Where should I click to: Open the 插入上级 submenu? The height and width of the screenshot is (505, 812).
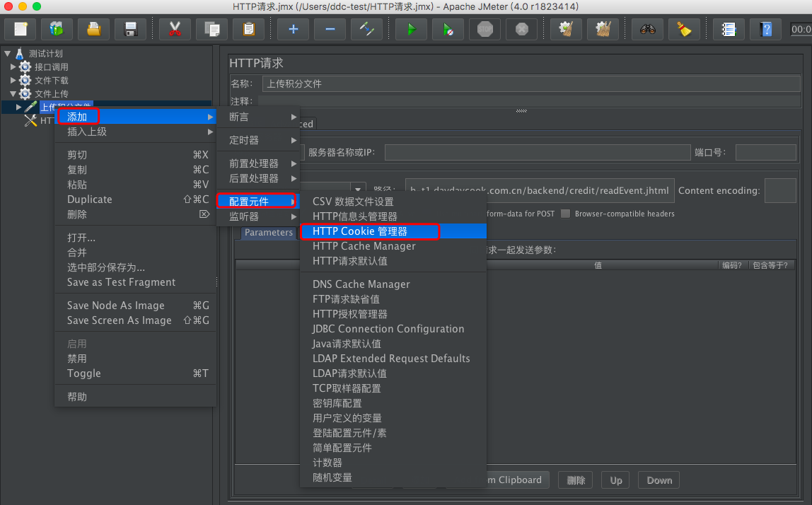(136, 132)
